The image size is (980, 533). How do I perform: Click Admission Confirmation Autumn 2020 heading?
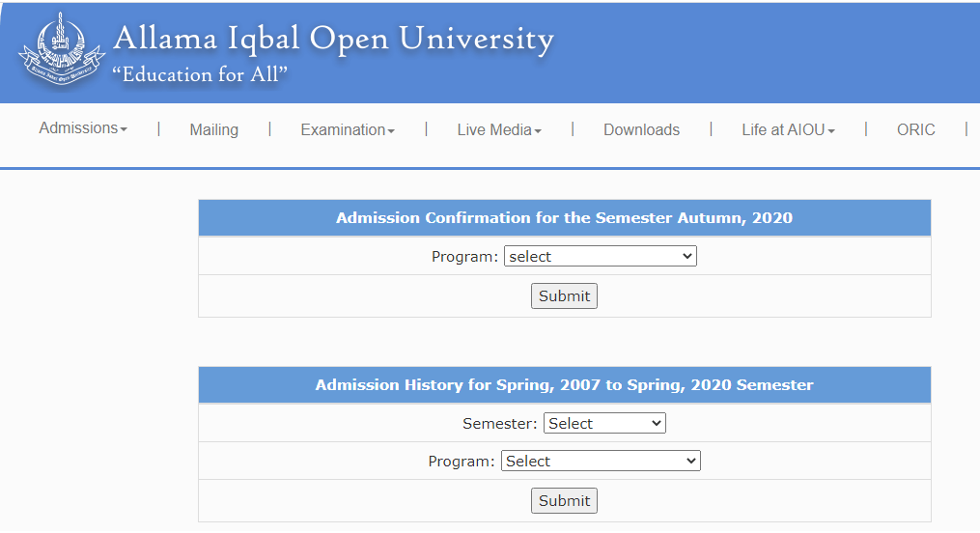[565, 218]
